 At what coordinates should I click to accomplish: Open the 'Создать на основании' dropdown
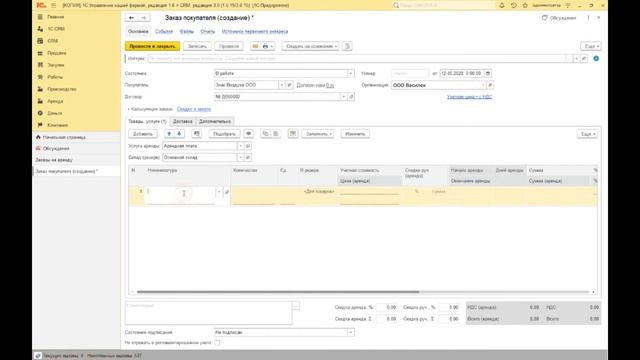(311, 47)
